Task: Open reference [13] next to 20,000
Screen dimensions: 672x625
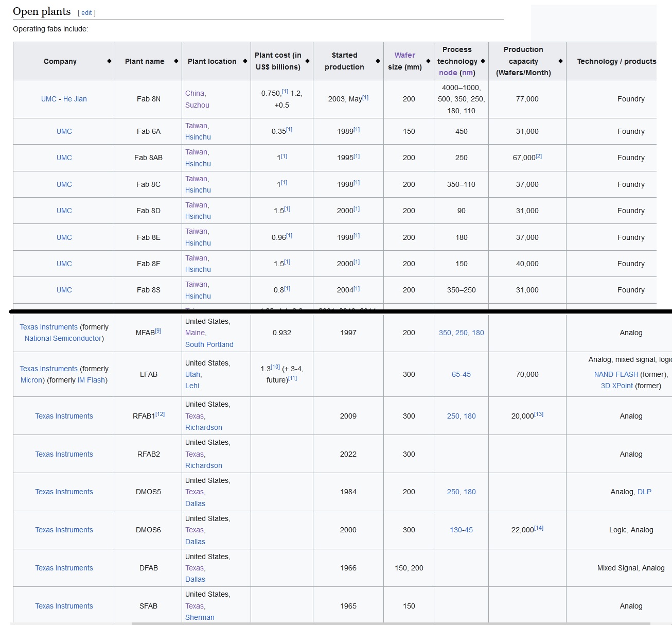Action: (539, 414)
